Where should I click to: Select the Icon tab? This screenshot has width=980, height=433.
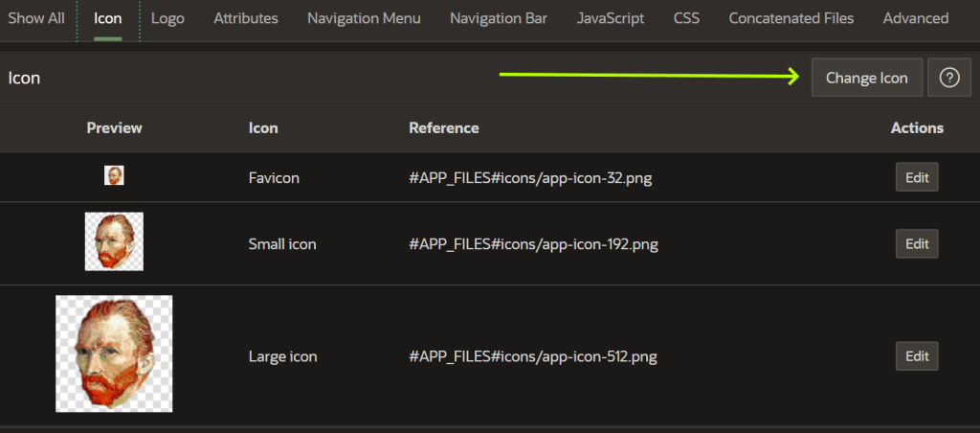pos(108,18)
